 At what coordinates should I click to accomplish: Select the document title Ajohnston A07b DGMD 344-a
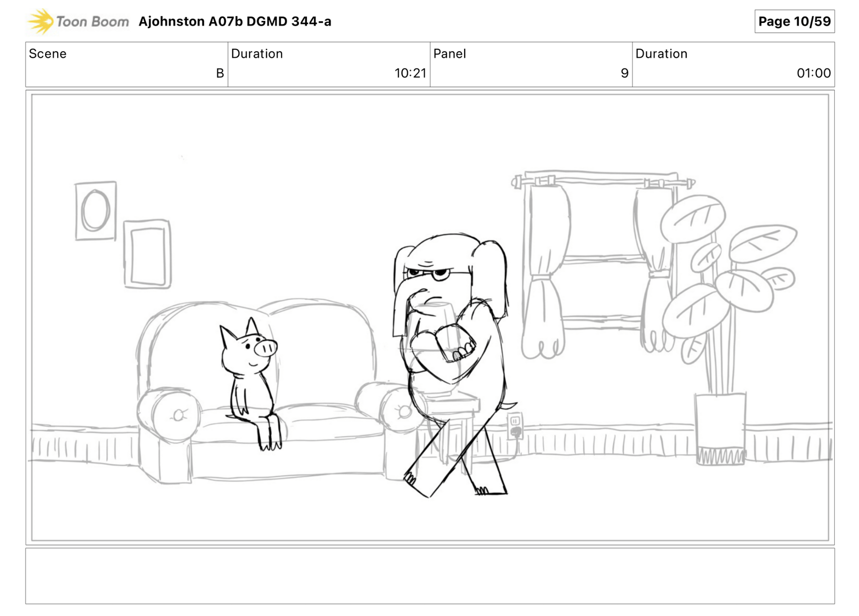tap(234, 21)
